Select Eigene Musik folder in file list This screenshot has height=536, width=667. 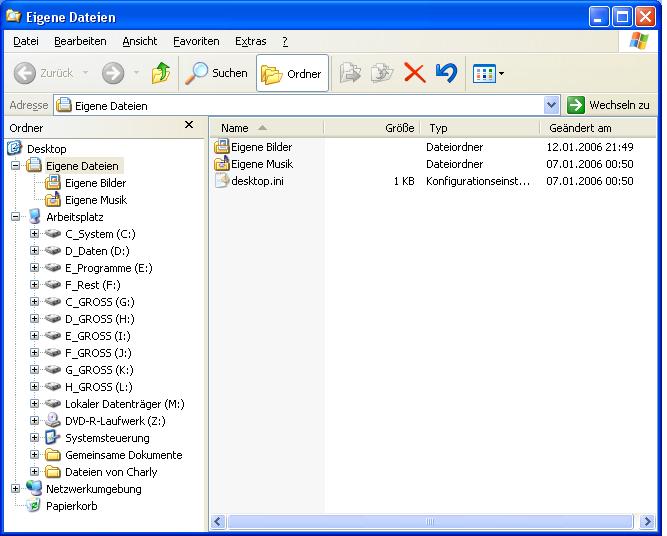click(x=254, y=164)
